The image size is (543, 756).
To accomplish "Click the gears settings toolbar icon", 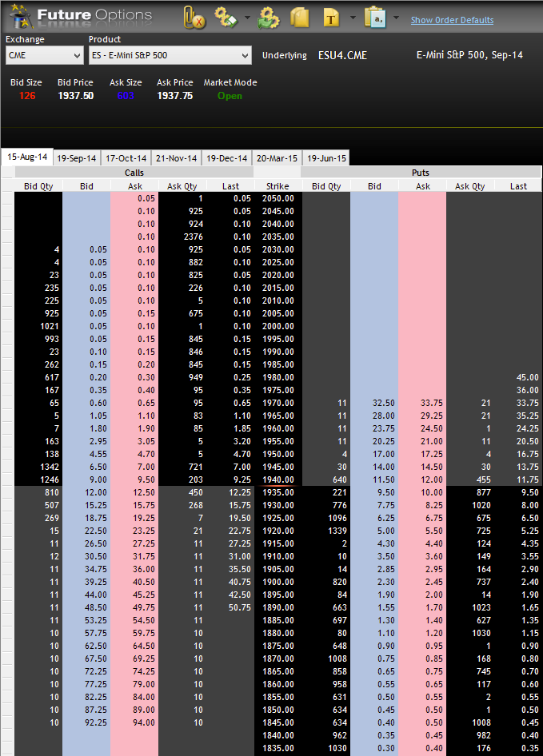I will 226,17.
